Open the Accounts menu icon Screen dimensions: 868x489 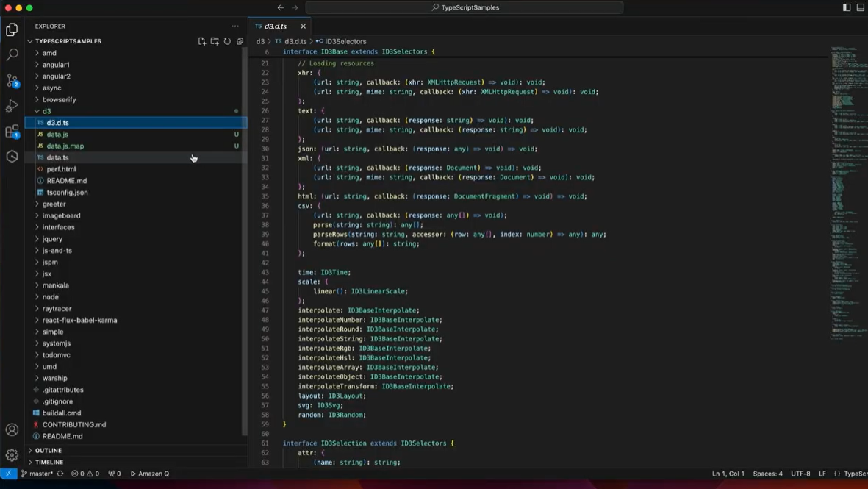pos(12,430)
